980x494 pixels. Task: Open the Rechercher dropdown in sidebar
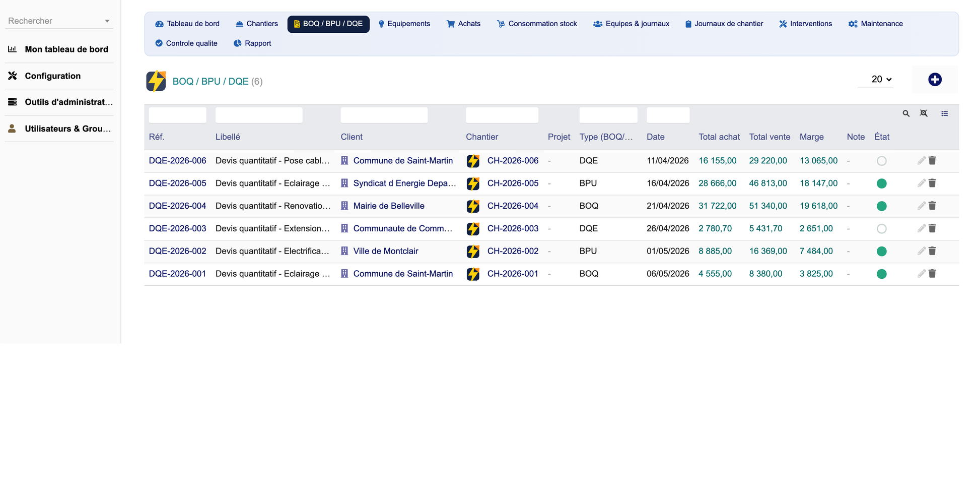59,21
